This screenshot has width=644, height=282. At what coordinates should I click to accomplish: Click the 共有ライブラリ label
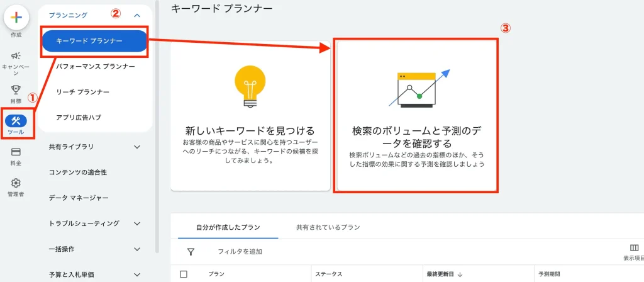[x=71, y=147]
